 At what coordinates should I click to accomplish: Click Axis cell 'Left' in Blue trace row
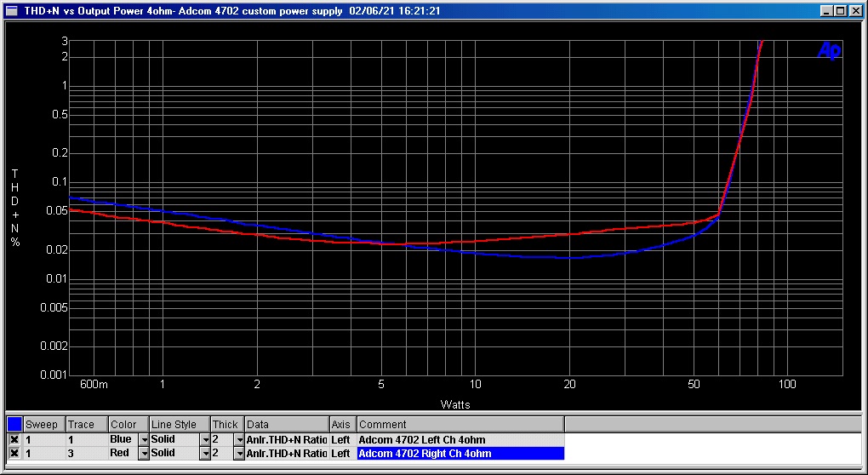(x=341, y=439)
